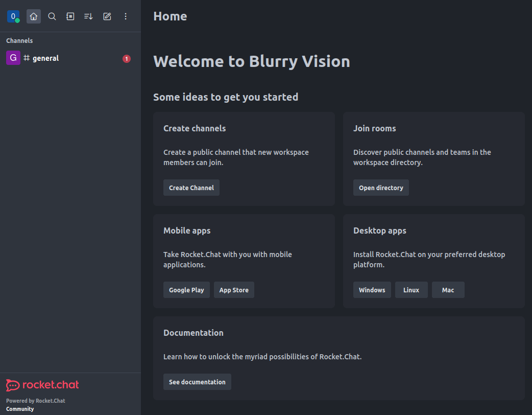The height and width of the screenshot is (415, 532).
Task: Click the Home icon in sidebar
Action: click(34, 16)
